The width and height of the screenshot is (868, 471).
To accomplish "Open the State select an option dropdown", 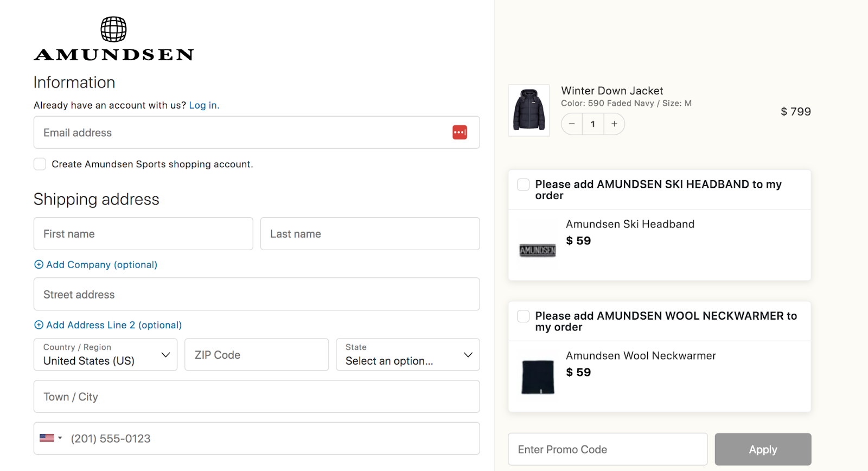I will pyautogui.click(x=408, y=355).
